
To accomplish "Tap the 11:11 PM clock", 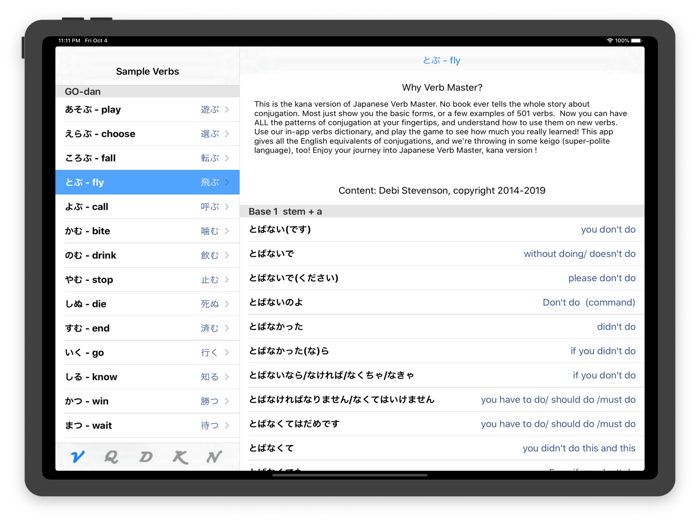I will [x=69, y=41].
